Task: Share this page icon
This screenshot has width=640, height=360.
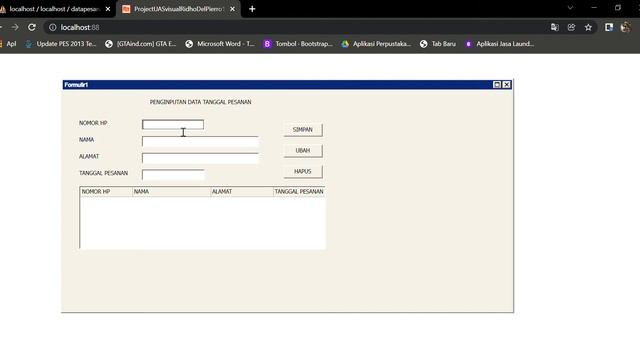Action: [571, 27]
